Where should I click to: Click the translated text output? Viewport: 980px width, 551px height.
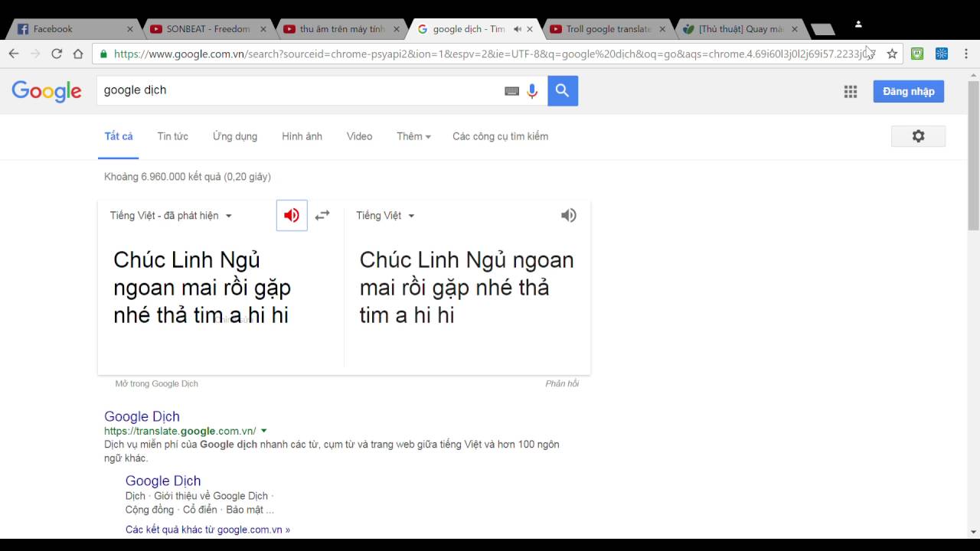[466, 287]
